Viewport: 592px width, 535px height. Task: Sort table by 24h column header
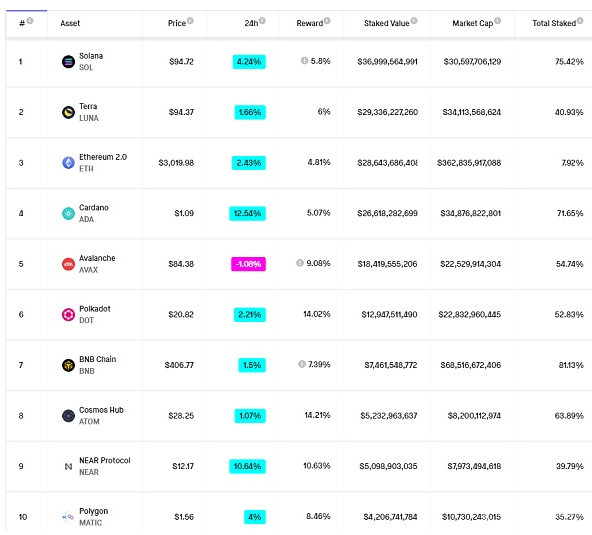[251, 23]
